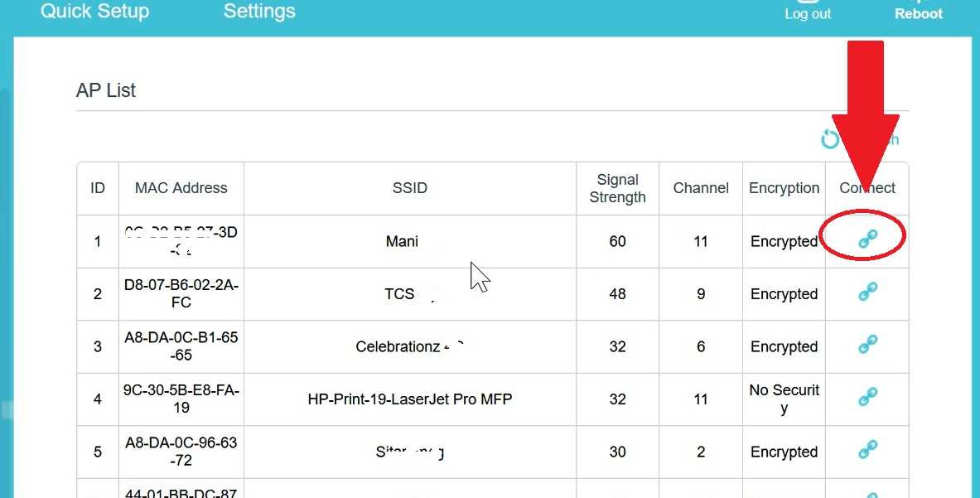This screenshot has width=980, height=498.
Task: Connect to the Celebrationz access point
Action: coord(867,344)
